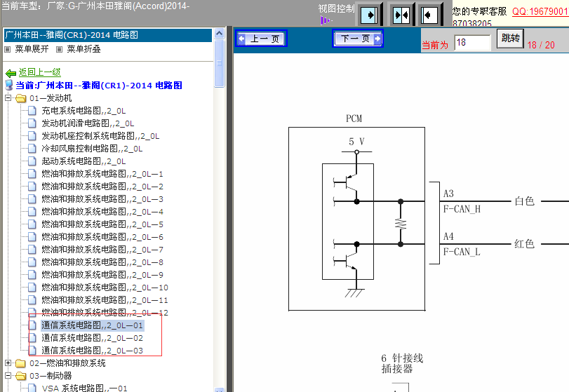
Task: Go to next page with 下一页
Action: (x=358, y=39)
